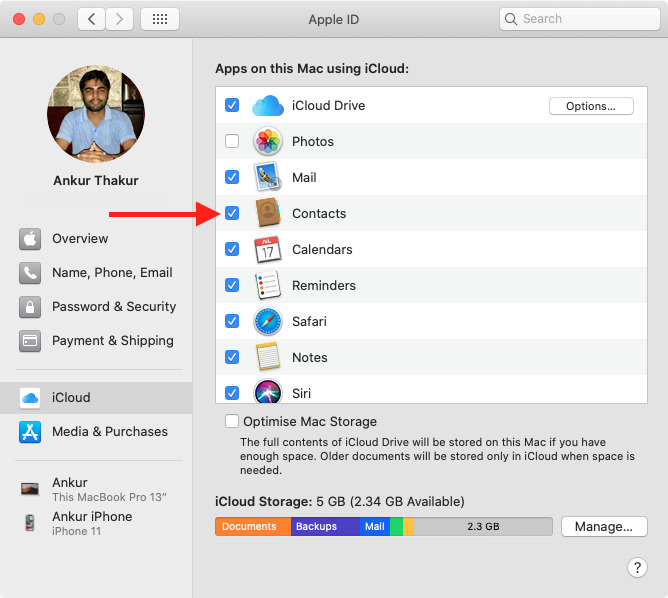The height and width of the screenshot is (598, 668).
Task: Click the padlock Password & Security icon
Action: point(30,307)
